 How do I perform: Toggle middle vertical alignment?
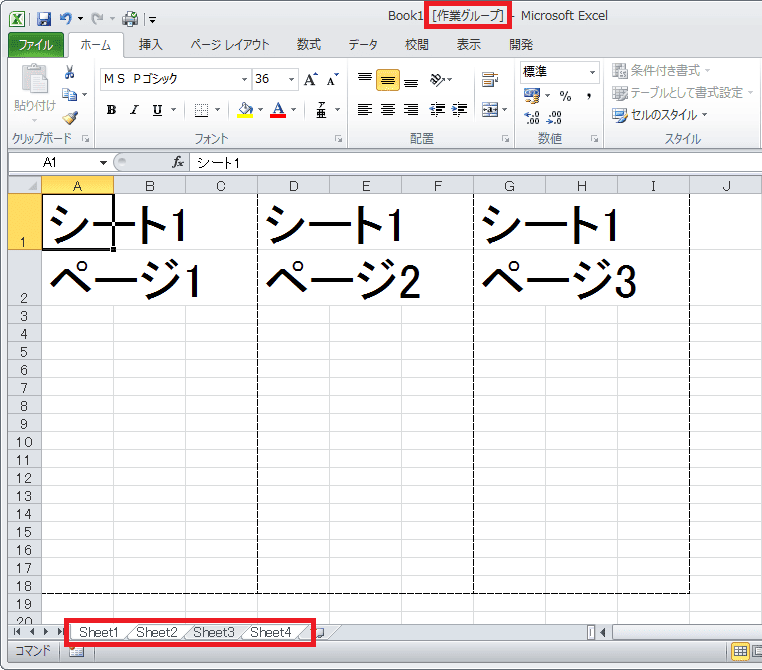tap(388, 80)
